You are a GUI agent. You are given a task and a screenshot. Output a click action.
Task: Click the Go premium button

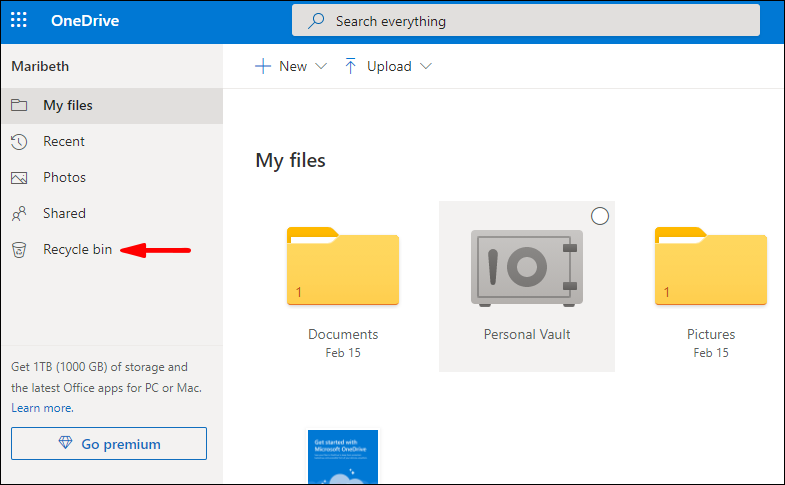tap(109, 444)
